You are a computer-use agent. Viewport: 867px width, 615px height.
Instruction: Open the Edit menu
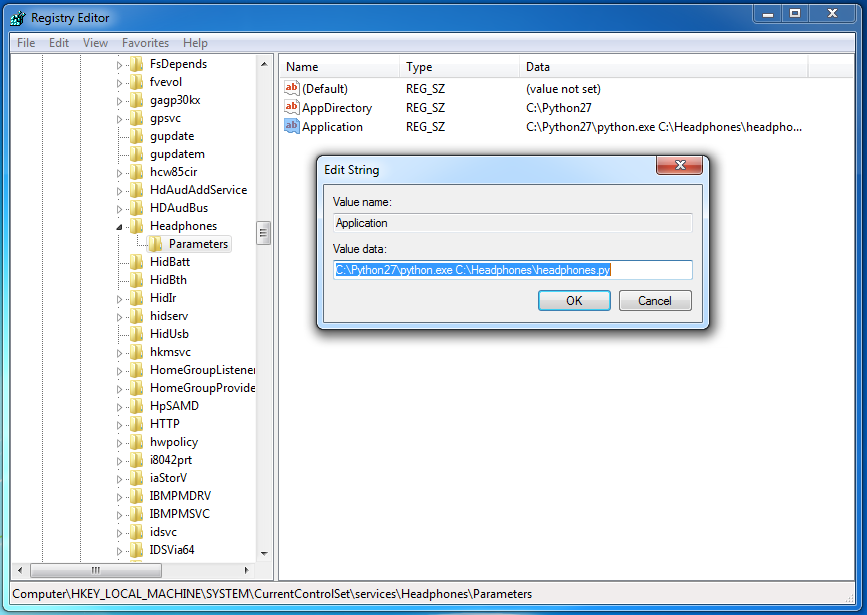click(59, 43)
